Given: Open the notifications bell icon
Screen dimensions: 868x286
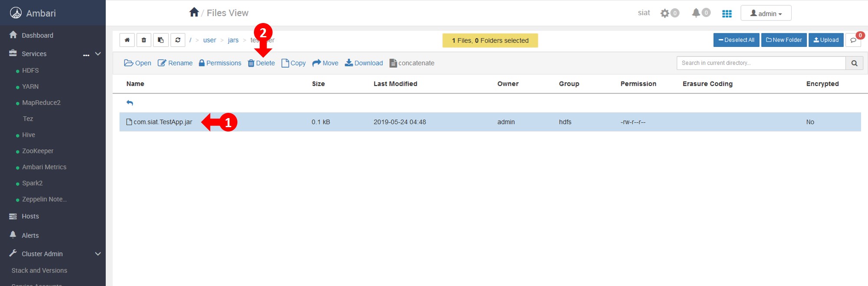Looking at the screenshot, I should click(696, 13).
